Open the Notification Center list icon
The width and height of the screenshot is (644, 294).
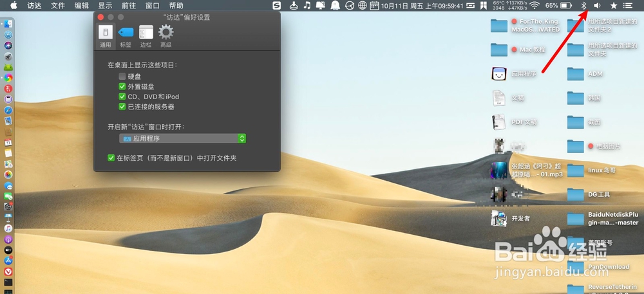coord(627,6)
